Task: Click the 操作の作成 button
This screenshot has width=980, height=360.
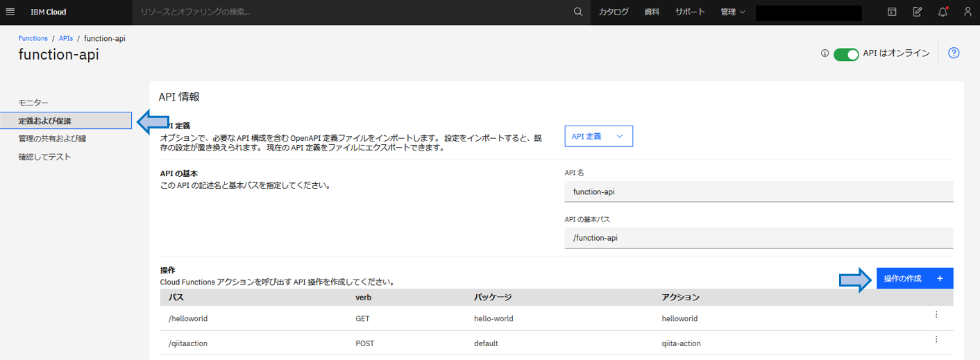Action: coord(915,278)
